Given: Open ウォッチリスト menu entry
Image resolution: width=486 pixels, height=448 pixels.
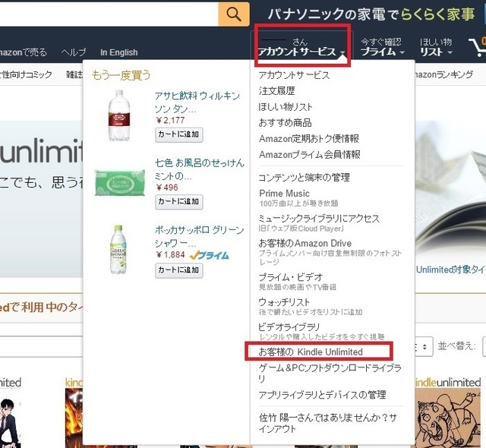Looking at the screenshot, I should 284,301.
